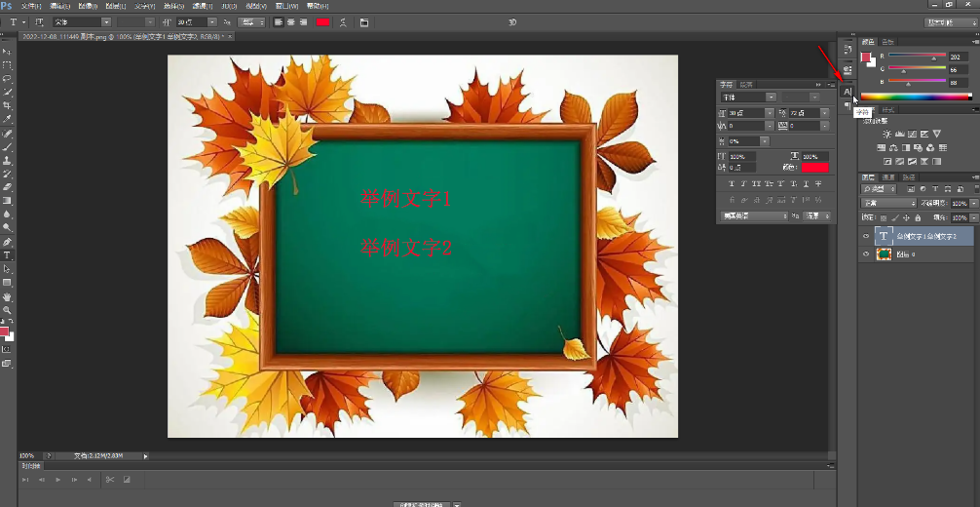Select the Move tool
Screen dimensions: 980x507
point(7,52)
